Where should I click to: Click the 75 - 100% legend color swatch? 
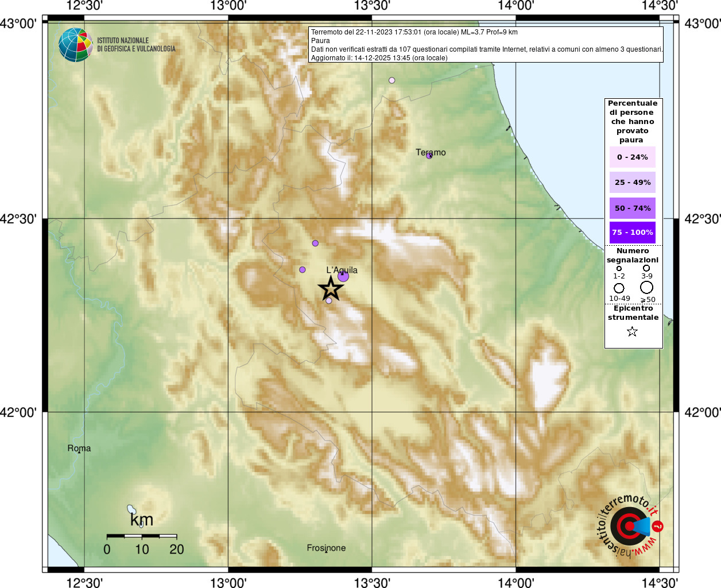(x=633, y=232)
